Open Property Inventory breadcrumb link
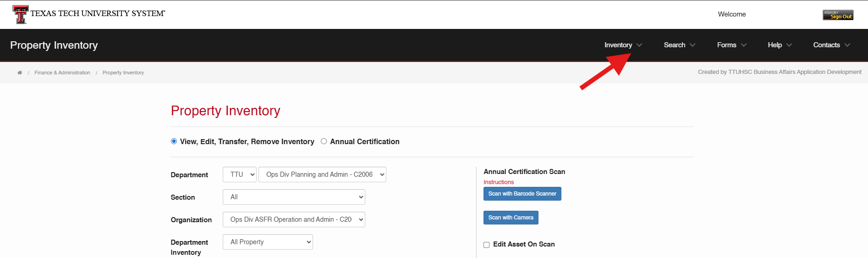868x258 pixels. coord(123,73)
